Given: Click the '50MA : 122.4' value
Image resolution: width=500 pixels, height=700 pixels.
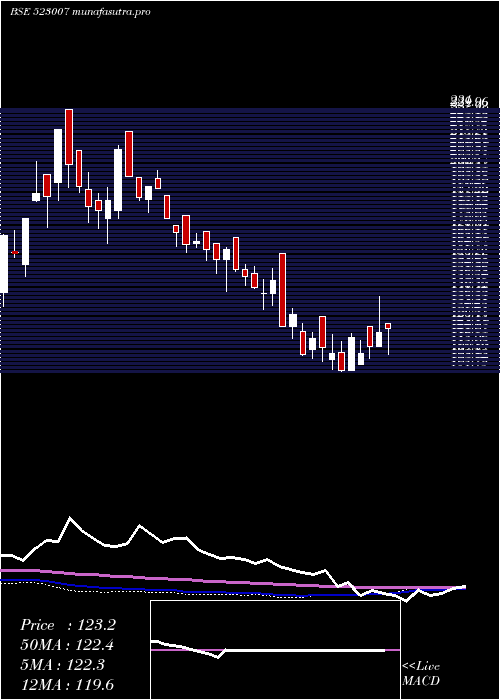Looking at the screenshot, I should click(67, 645).
